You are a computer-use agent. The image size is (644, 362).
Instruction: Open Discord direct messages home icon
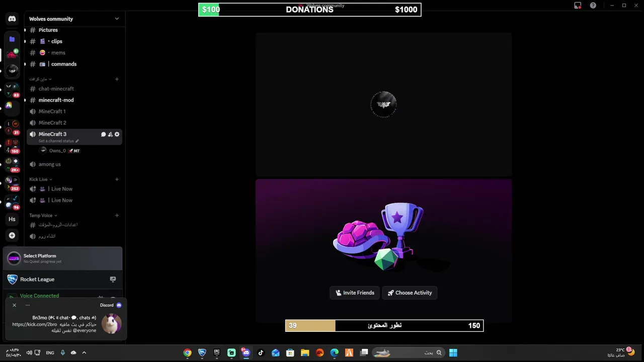click(x=12, y=19)
